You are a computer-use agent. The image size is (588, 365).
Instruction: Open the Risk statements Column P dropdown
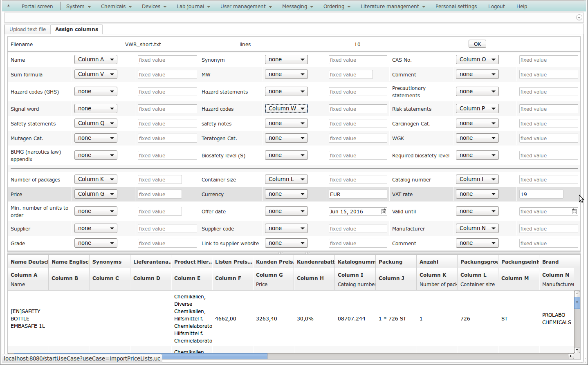pyautogui.click(x=477, y=108)
